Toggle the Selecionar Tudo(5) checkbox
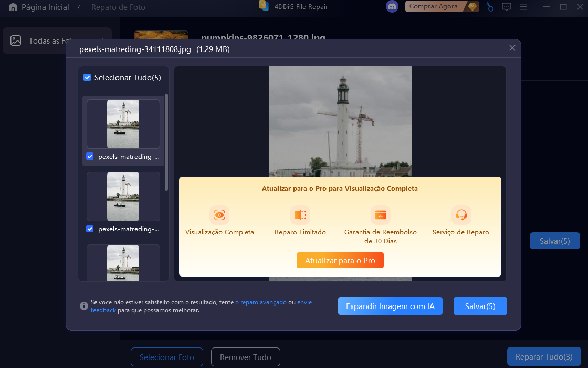This screenshot has height=368, width=588. pos(87,77)
